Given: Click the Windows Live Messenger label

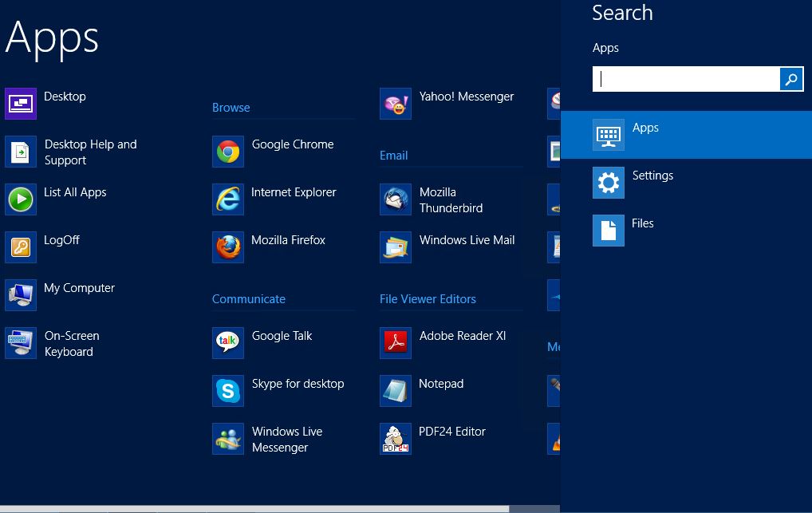Looking at the screenshot, I should click(287, 440).
